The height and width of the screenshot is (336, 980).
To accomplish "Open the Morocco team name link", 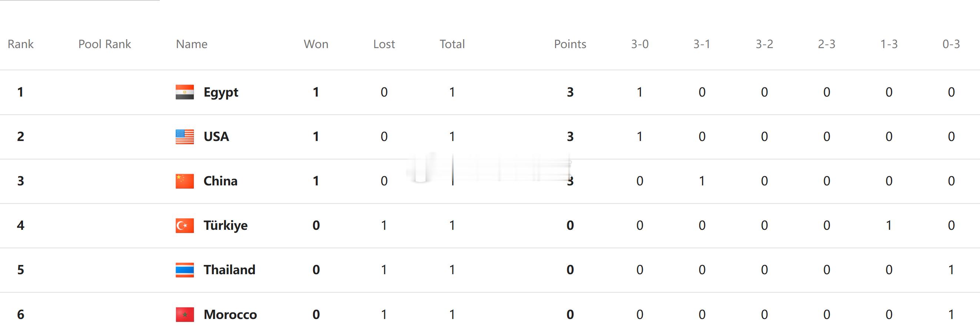I will tap(230, 315).
